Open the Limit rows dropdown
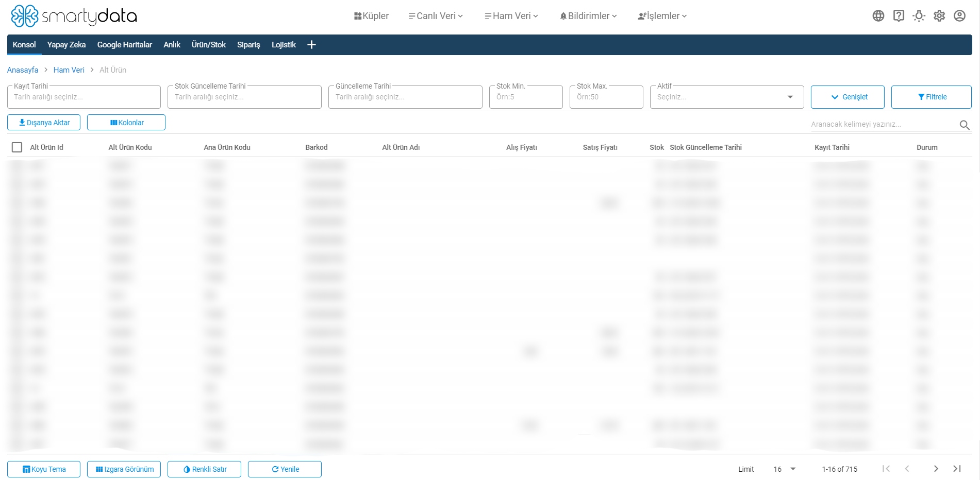 [x=785, y=469]
